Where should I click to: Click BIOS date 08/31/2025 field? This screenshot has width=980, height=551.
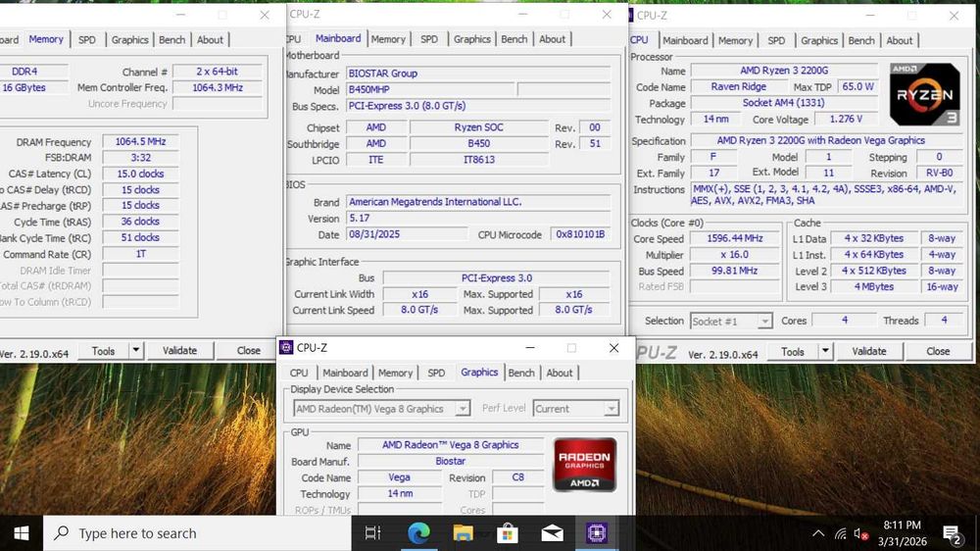coord(407,234)
